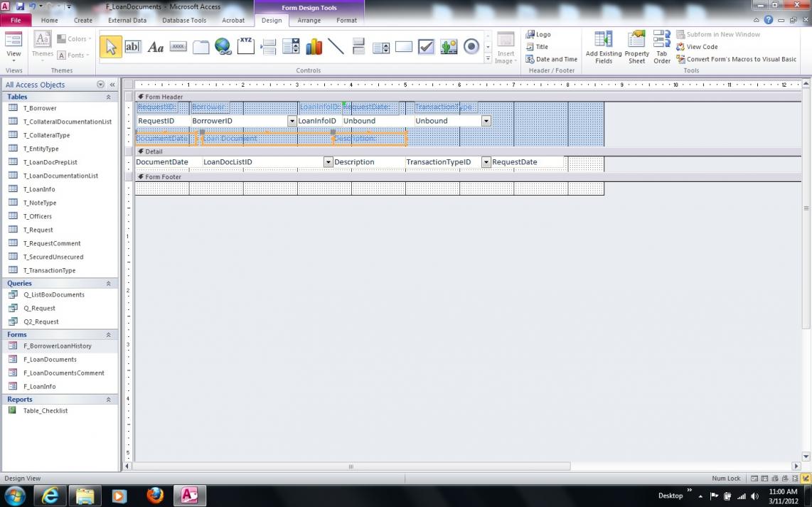
Task: Convert Form's Macros to Visual Basic
Action: click(737, 59)
